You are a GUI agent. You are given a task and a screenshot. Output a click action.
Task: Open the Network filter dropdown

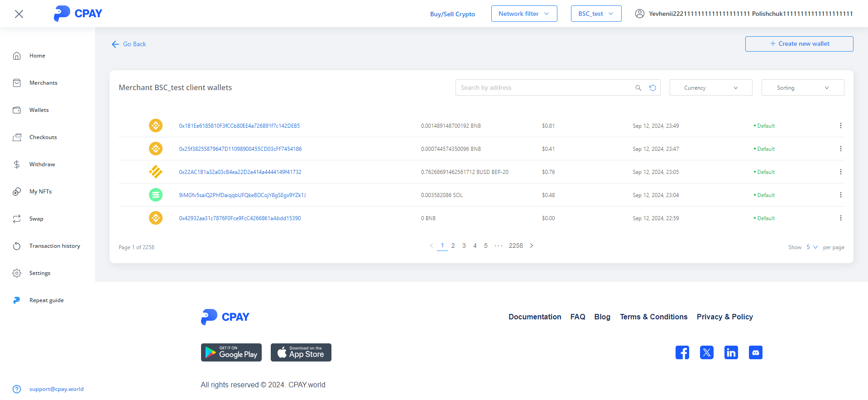[x=524, y=14]
